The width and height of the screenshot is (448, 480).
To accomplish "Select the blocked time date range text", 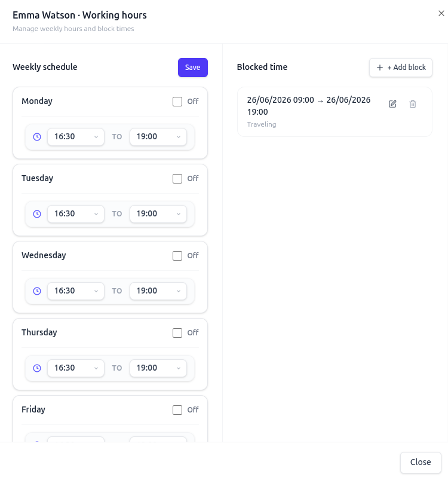I will (x=309, y=106).
